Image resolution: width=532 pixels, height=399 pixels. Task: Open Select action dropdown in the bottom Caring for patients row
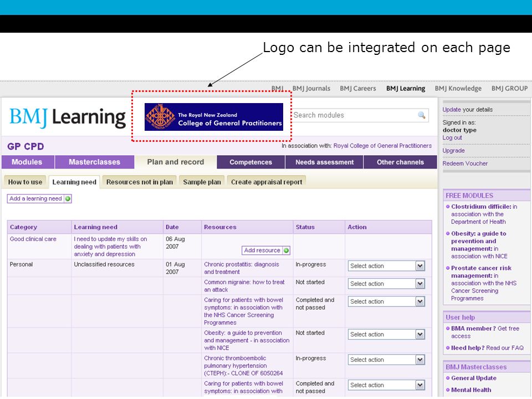click(x=386, y=385)
